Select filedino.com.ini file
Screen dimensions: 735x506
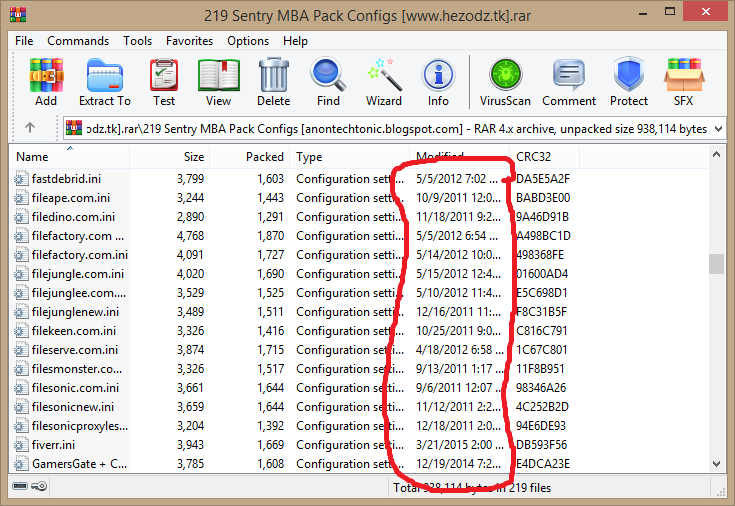74,217
